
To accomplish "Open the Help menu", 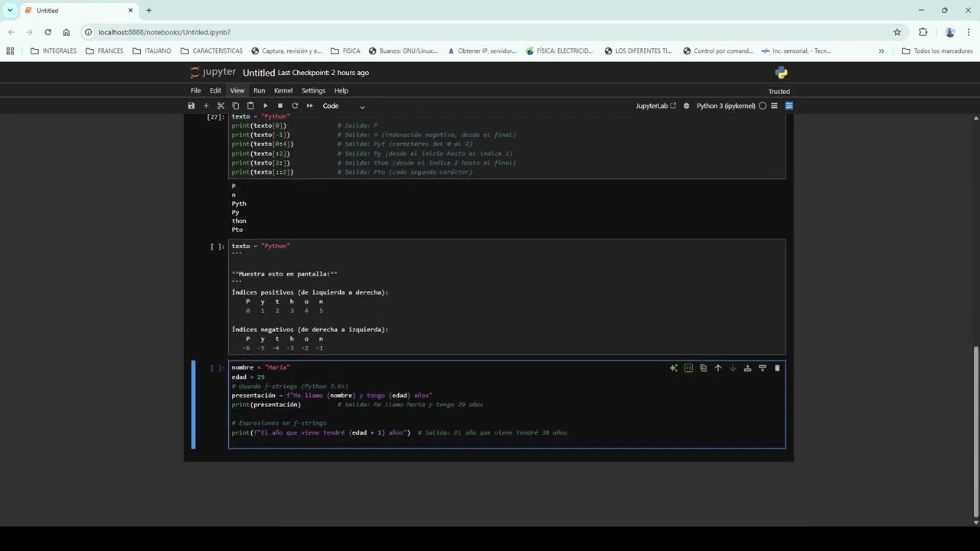I will pos(341,90).
